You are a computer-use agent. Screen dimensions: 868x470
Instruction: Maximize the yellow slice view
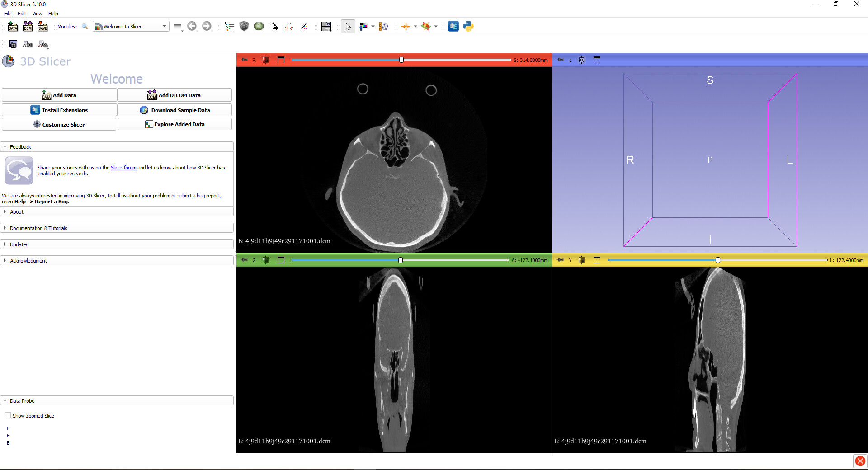pyautogui.click(x=597, y=260)
